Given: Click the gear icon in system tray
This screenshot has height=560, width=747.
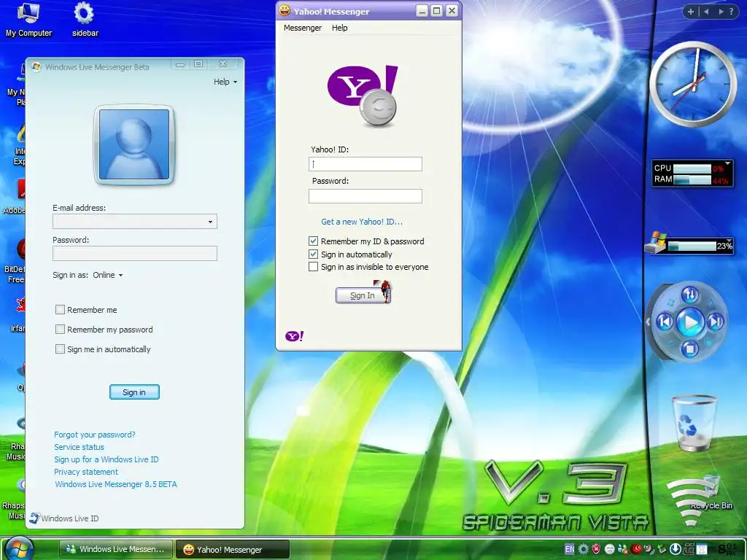Looking at the screenshot, I should [x=583, y=549].
